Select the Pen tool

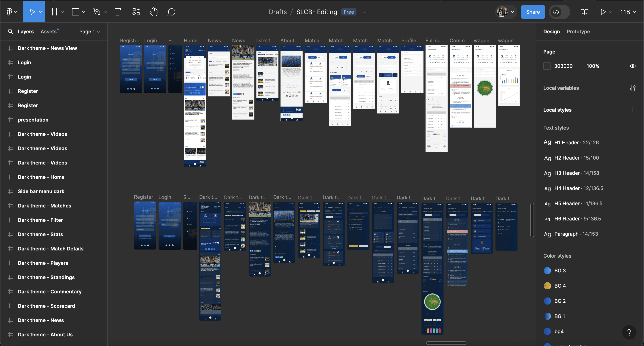[x=97, y=12]
